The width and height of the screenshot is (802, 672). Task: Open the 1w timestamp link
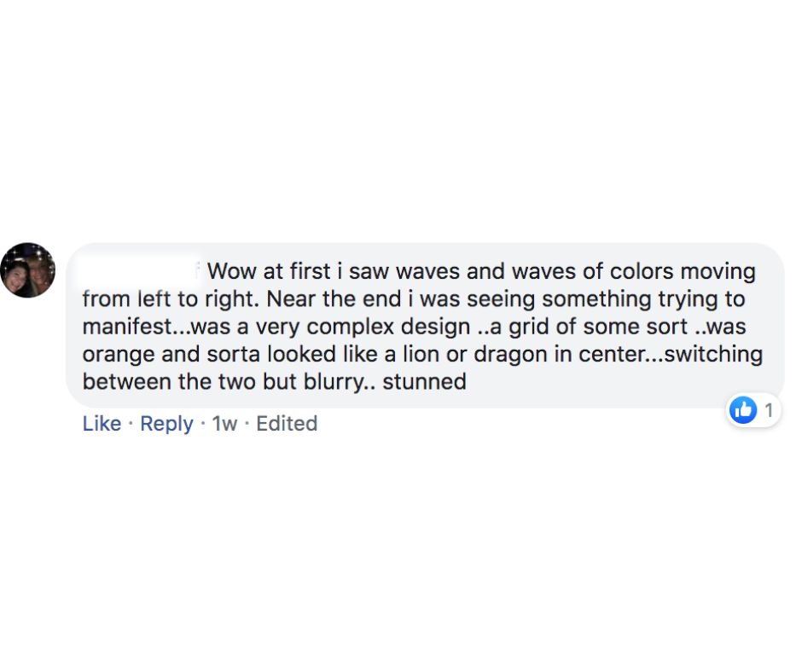224,424
